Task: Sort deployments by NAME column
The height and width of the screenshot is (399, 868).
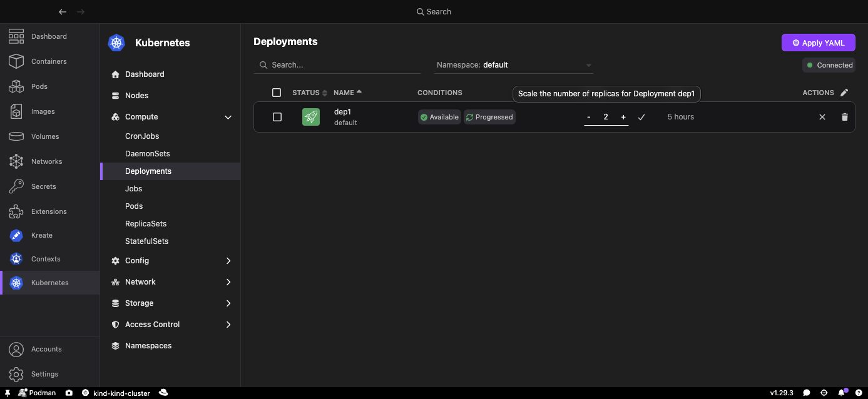Action: pos(348,93)
